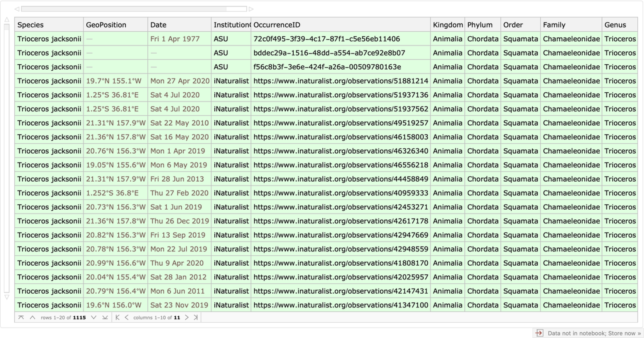Image resolution: width=644 pixels, height=338 pixels.
Task: Click the horizontal scrollbar thumb
Action: click(124, 9)
